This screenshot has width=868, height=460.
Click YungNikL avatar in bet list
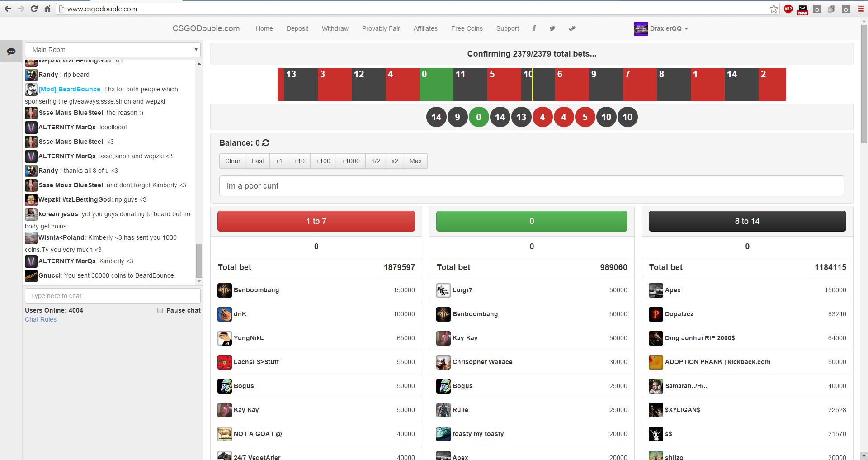point(225,338)
